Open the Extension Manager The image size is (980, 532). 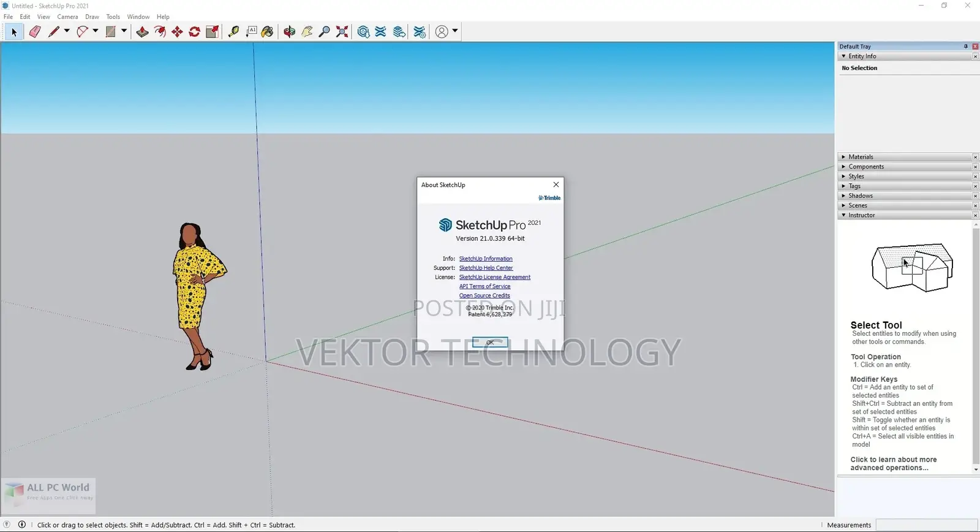[420, 32]
